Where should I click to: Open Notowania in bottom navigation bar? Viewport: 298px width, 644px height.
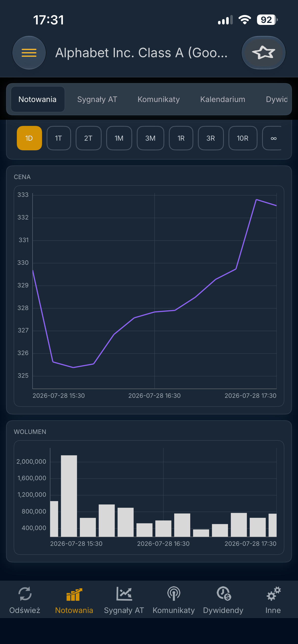point(74,600)
